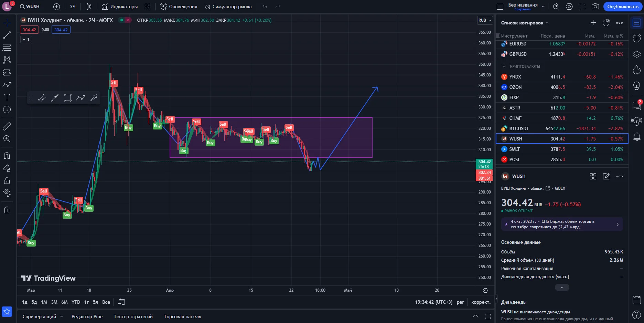Toggle the 'коррект.' adjustment setting
The width and height of the screenshot is (644, 323).
pyautogui.click(x=481, y=302)
